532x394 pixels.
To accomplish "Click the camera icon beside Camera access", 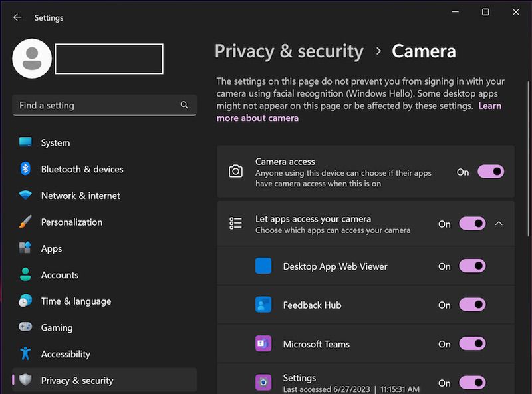I will tap(235, 172).
